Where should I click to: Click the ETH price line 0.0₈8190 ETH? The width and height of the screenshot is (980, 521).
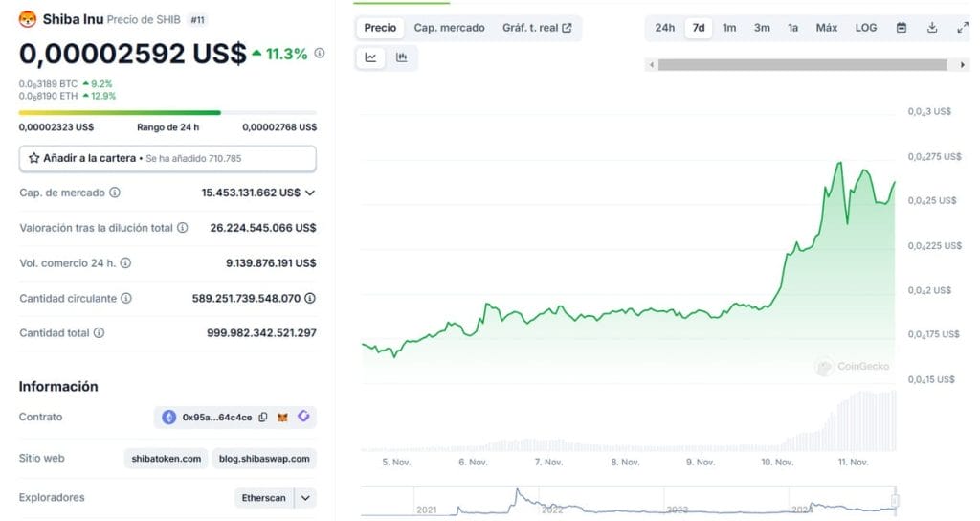pos(48,97)
